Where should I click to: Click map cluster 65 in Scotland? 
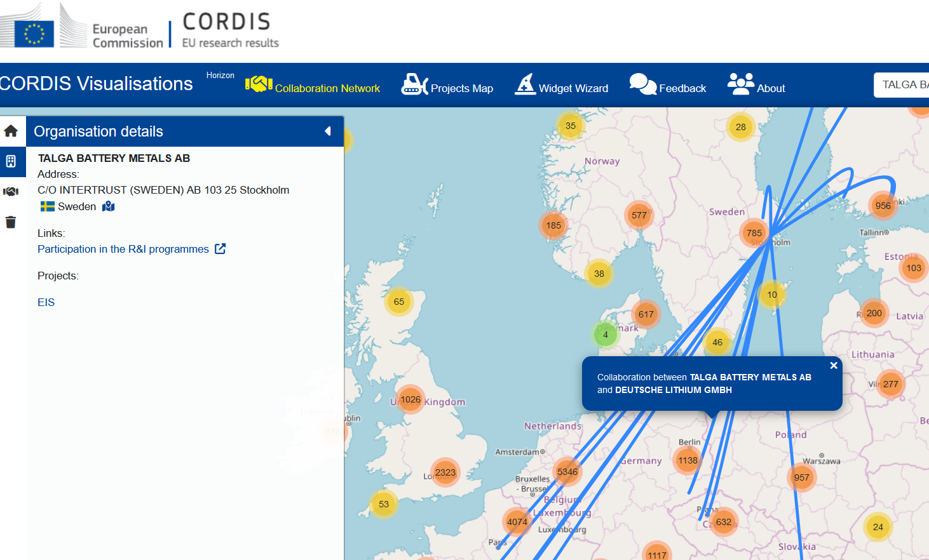click(399, 302)
